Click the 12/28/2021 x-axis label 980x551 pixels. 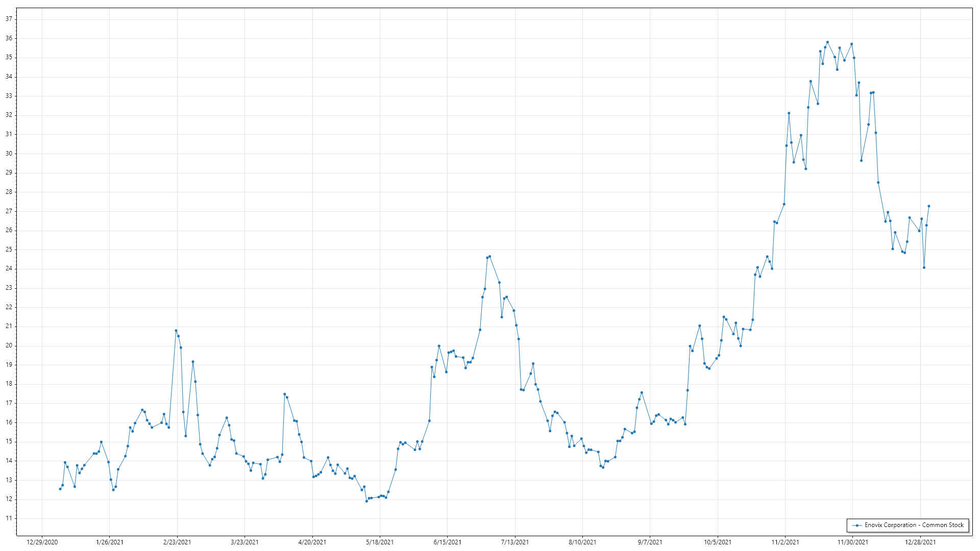920,542
